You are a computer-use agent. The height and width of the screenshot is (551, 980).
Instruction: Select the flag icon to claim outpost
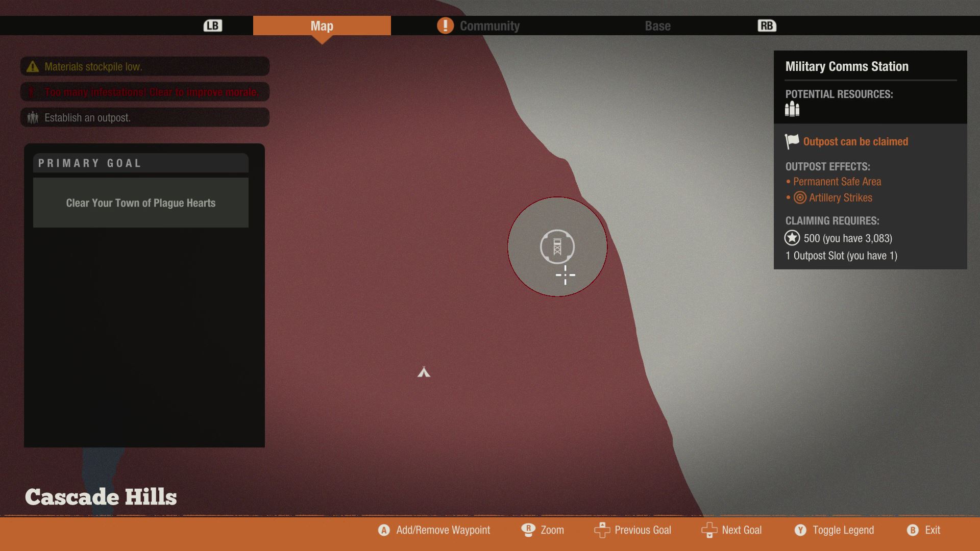tap(792, 141)
